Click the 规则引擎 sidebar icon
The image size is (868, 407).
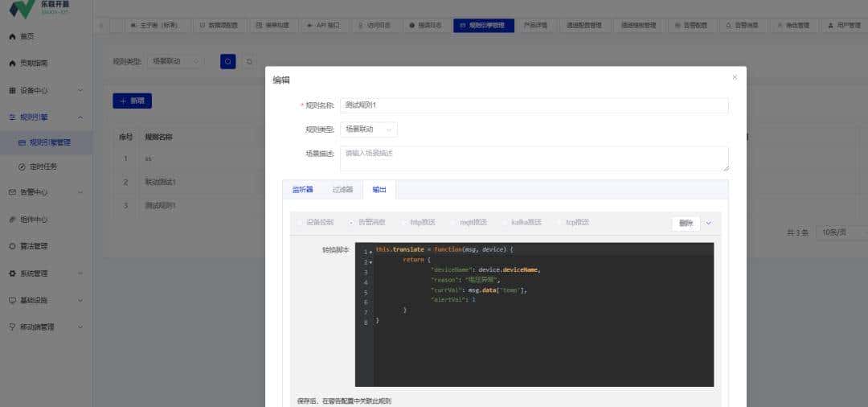point(12,117)
